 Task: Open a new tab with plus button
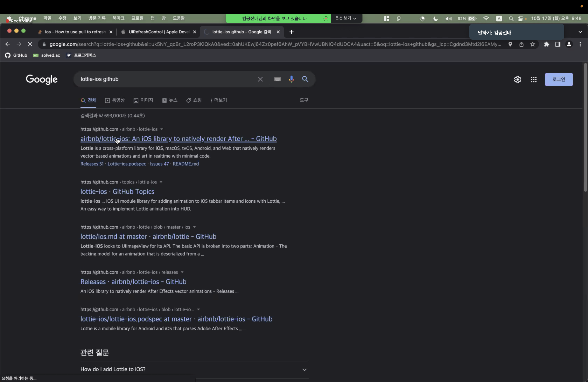(x=291, y=32)
